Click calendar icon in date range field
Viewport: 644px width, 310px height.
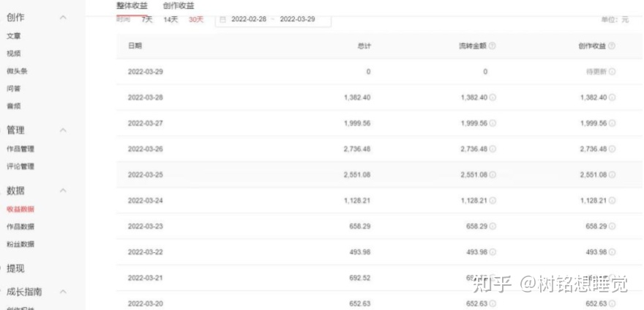pyautogui.click(x=223, y=20)
